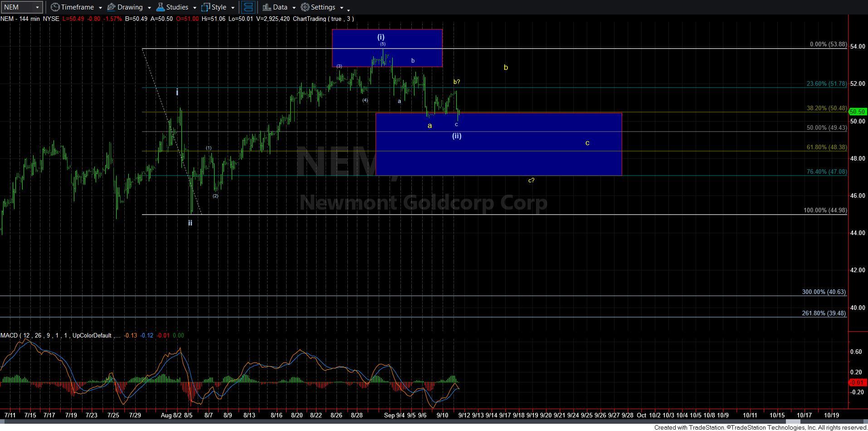Select the 23.60% (51.78) Fibonacci label
The width and height of the screenshot is (868, 431).
point(826,84)
